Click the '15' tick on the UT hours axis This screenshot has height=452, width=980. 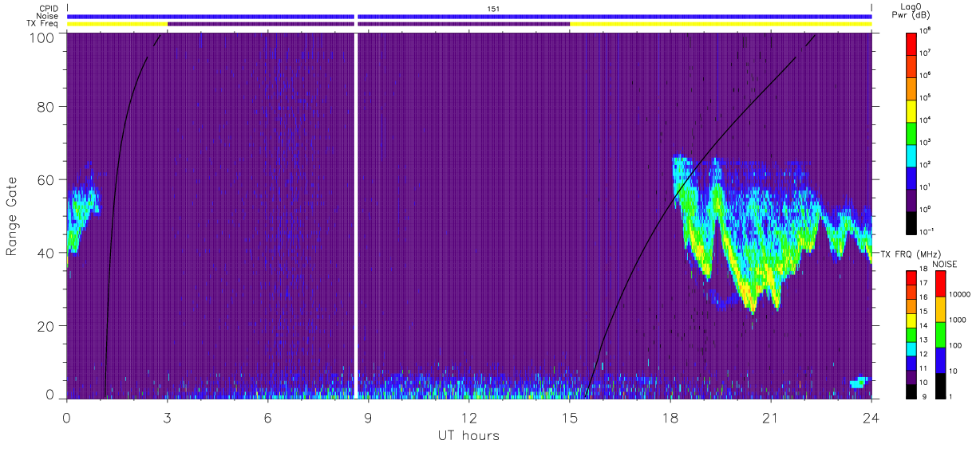pos(569,417)
